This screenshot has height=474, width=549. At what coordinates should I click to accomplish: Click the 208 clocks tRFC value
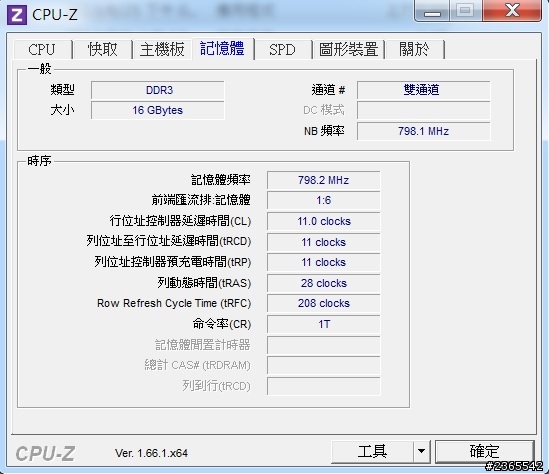coord(324,303)
